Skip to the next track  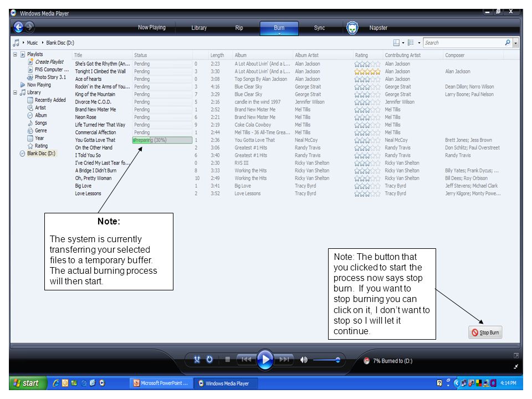click(x=284, y=359)
